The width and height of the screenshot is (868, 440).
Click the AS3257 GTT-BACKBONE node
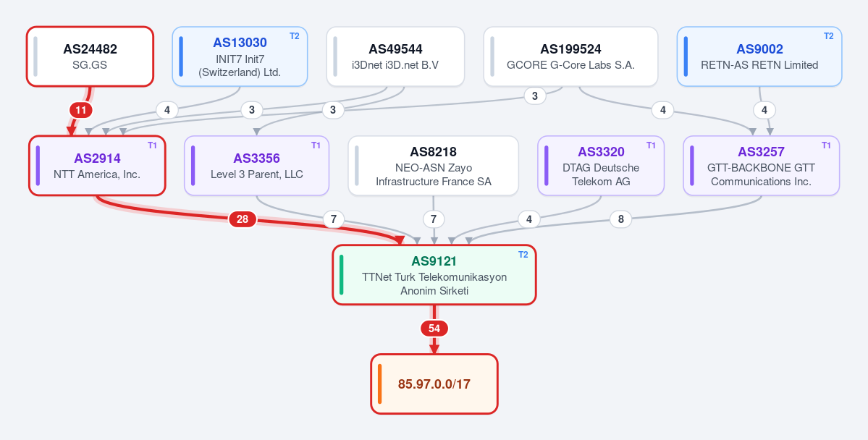[761, 166]
